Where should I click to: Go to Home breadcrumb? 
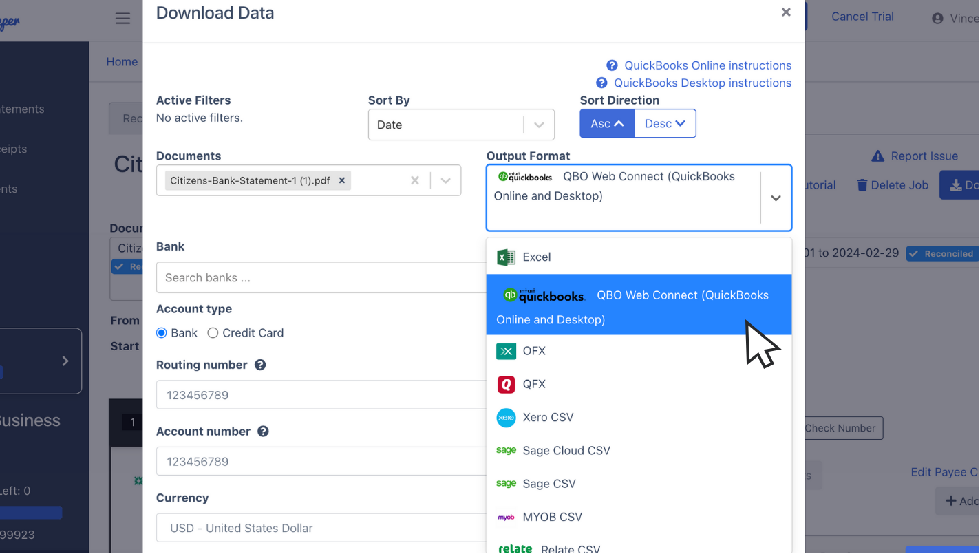tap(122, 62)
